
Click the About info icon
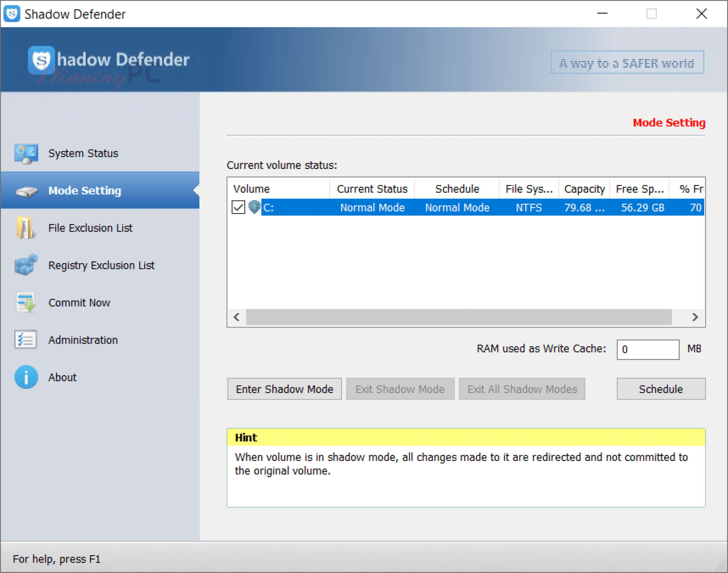tap(26, 377)
